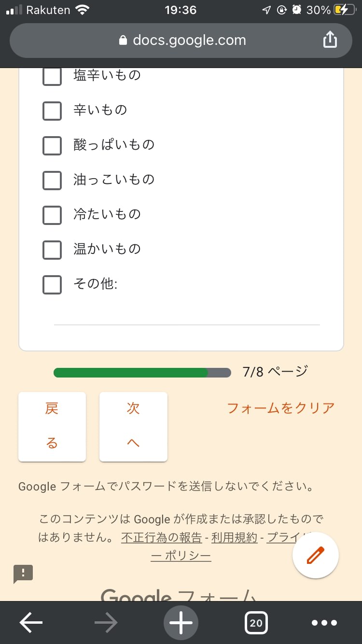Open the tab switcher showing 20
The width and height of the screenshot is (362, 644).
click(256, 623)
